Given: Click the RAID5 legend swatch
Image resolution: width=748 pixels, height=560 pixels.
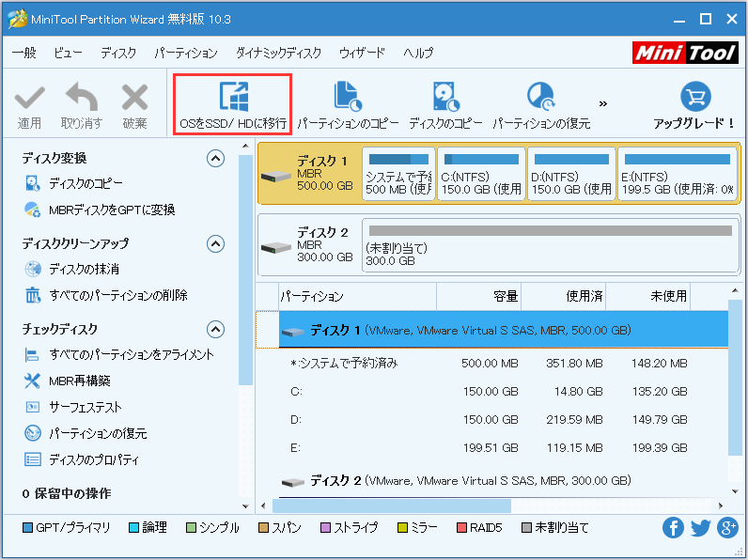Looking at the screenshot, I should click(x=461, y=528).
